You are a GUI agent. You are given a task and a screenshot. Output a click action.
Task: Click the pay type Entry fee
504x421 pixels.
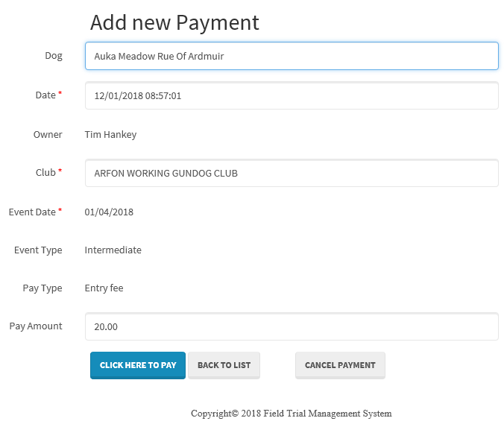(x=104, y=288)
